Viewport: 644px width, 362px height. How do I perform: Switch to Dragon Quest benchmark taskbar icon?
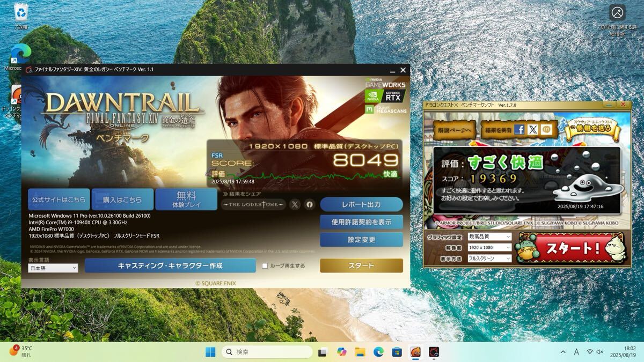pyautogui.click(x=415, y=352)
